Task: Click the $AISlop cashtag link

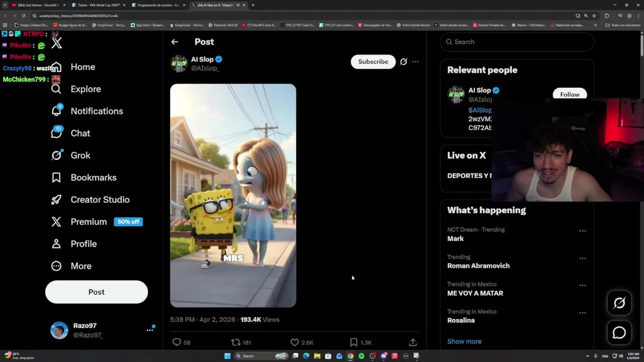Action: click(480, 110)
